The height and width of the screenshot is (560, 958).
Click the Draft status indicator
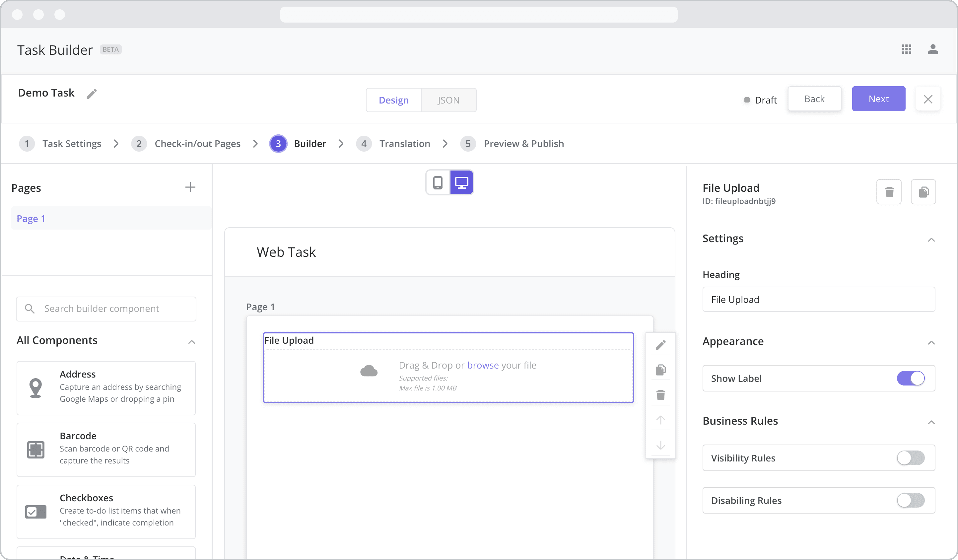[760, 100]
